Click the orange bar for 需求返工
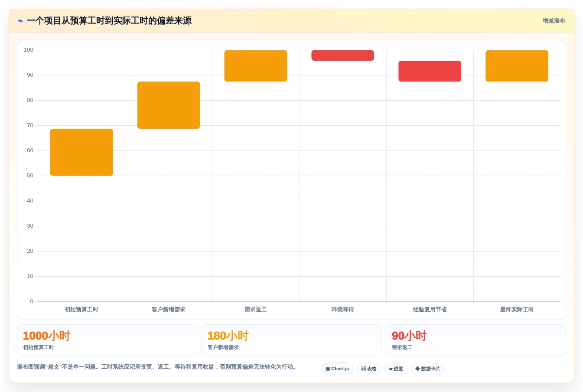Image resolution: width=583 pixels, height=392 pixels. [256, 66]
